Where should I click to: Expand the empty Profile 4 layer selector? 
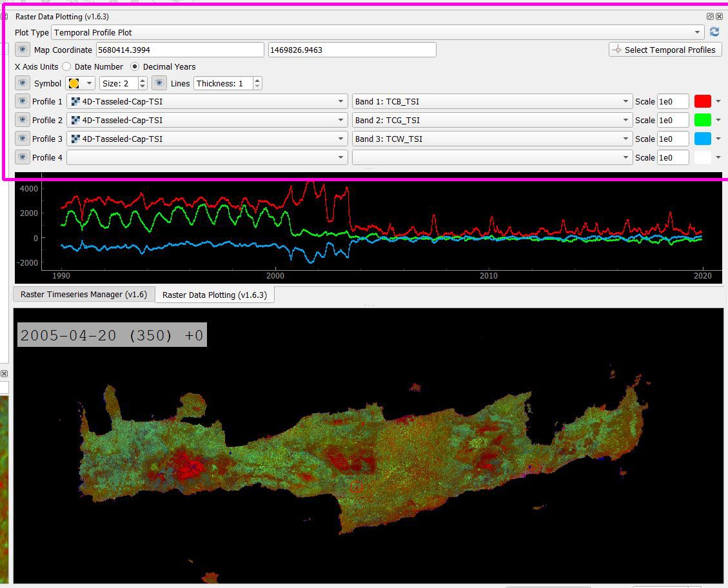click(341, 157)
